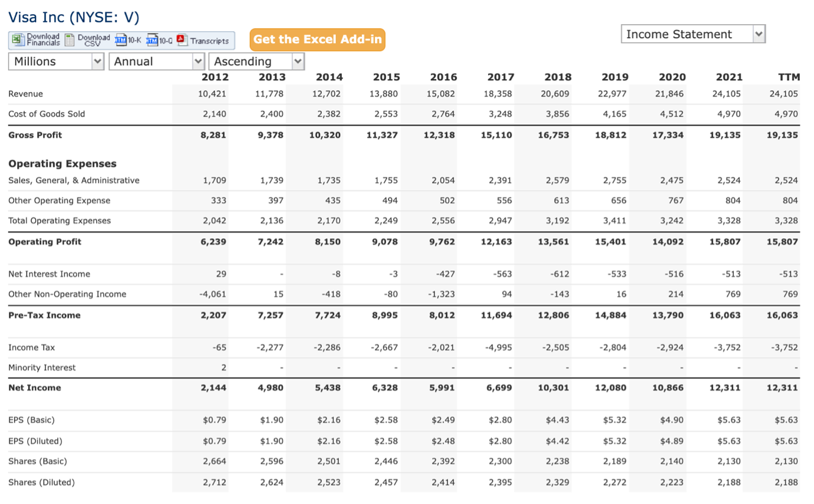Viewport: 814px width, 504px height.
Task: Click the Shares (Diluted) row label
Action: 41,482
